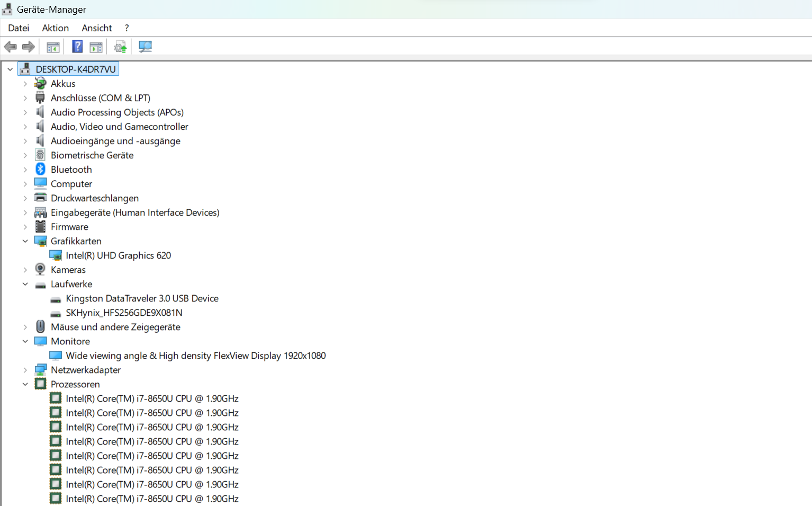Collapse the Laufwerke category
Image resolution: width=812 pixels, height=506 pixels.
pos(25,284)
